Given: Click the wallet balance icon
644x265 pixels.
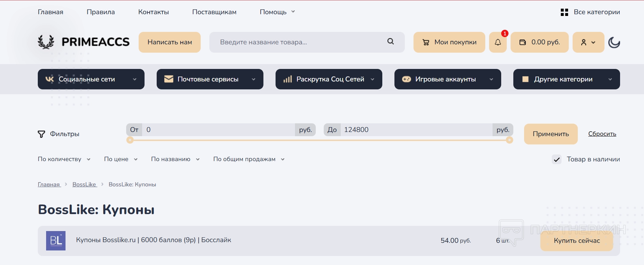Looking at the screenshot, I should click(523, 42).
